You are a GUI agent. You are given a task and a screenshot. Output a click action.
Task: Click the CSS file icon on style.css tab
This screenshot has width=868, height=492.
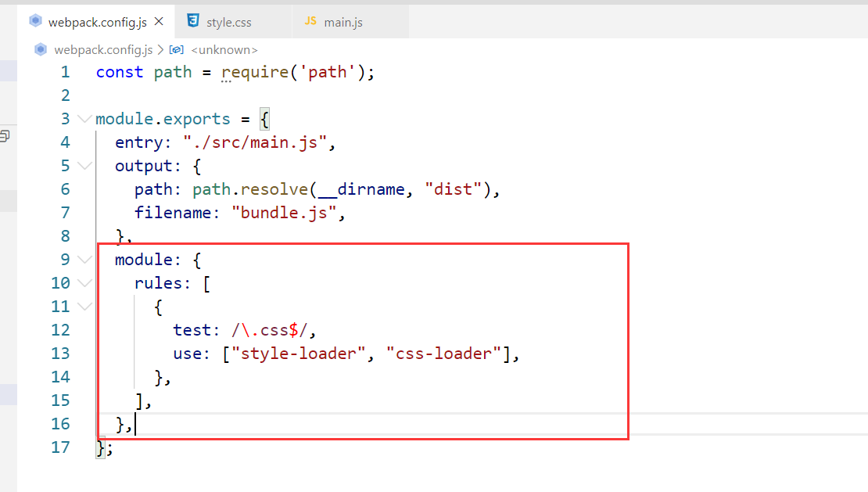(x=192, y=21)
